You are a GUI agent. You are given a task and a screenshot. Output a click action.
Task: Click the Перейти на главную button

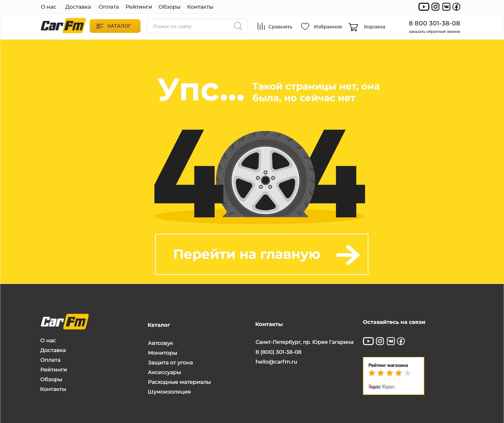tap(262, 254)
